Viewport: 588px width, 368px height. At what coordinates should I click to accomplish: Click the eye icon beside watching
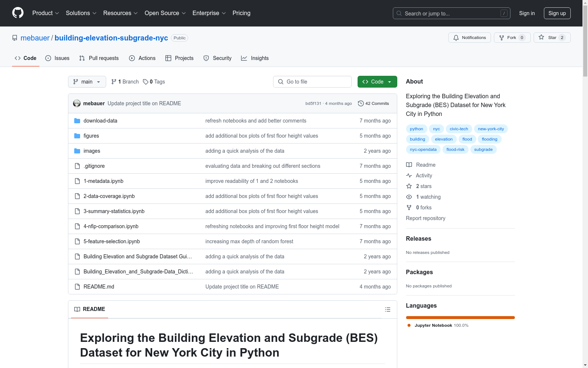tap(409, 197)
